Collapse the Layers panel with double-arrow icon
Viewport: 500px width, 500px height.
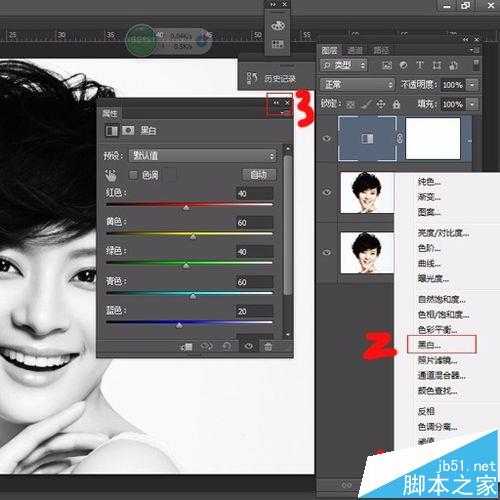coord(466,40)
